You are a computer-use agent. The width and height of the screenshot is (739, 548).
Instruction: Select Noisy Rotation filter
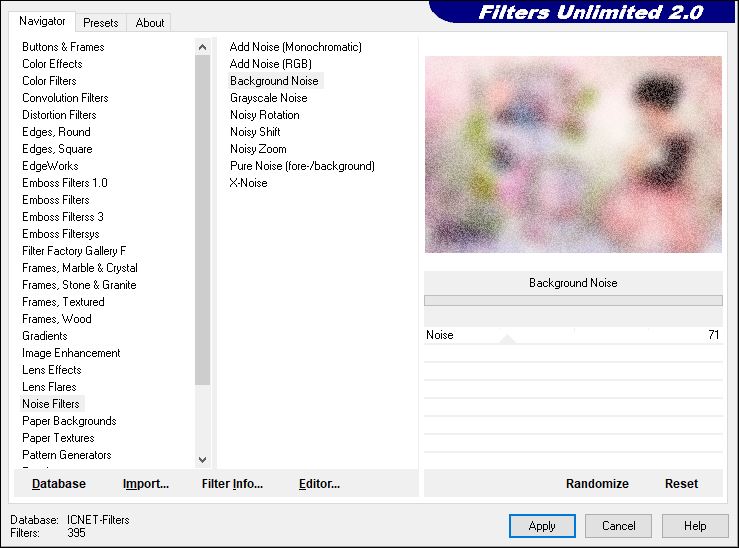265,115
